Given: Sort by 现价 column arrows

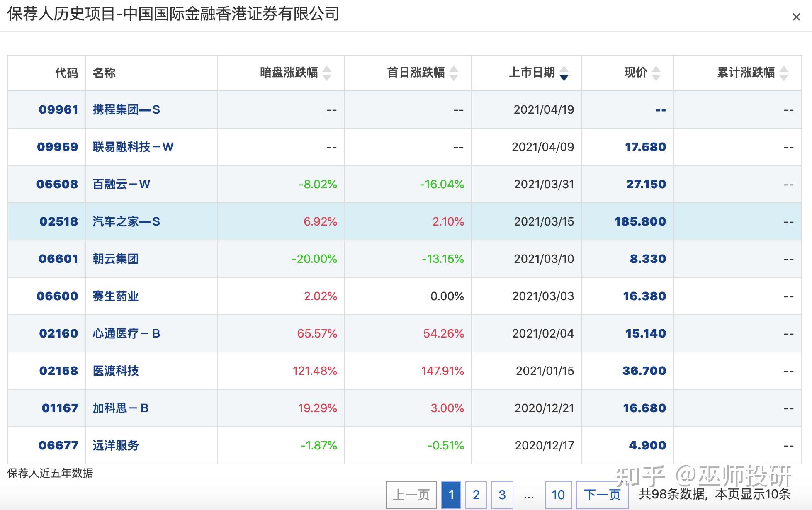Looking at the screenshot, I should point(656,73).
